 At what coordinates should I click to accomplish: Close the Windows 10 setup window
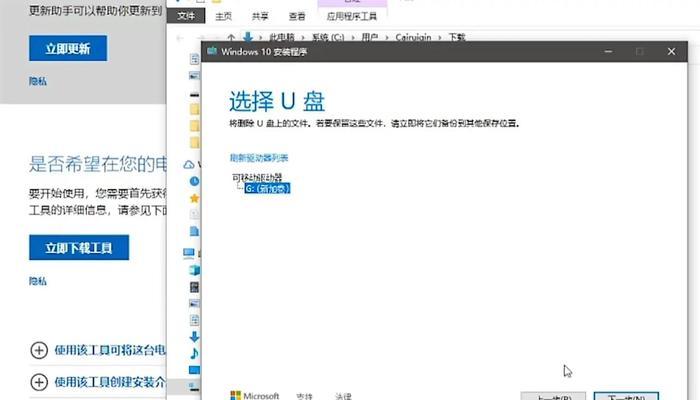(671, 51)
